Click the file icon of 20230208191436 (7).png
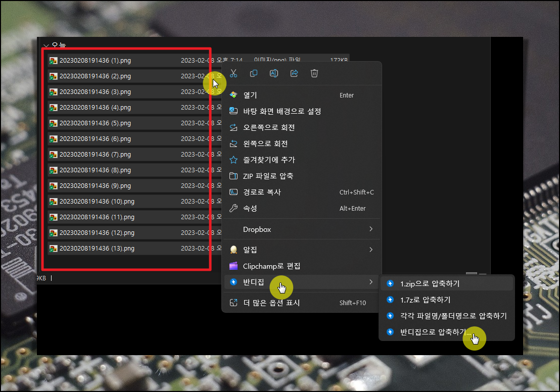This screenshot has height=392, width=560. pyautogui.click(x=54, y=155)
